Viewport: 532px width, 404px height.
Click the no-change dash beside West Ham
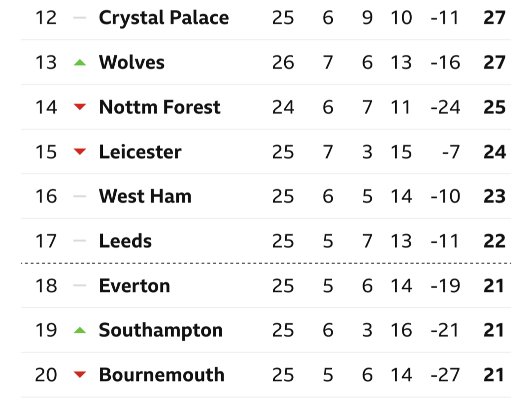tap(80, 196)
